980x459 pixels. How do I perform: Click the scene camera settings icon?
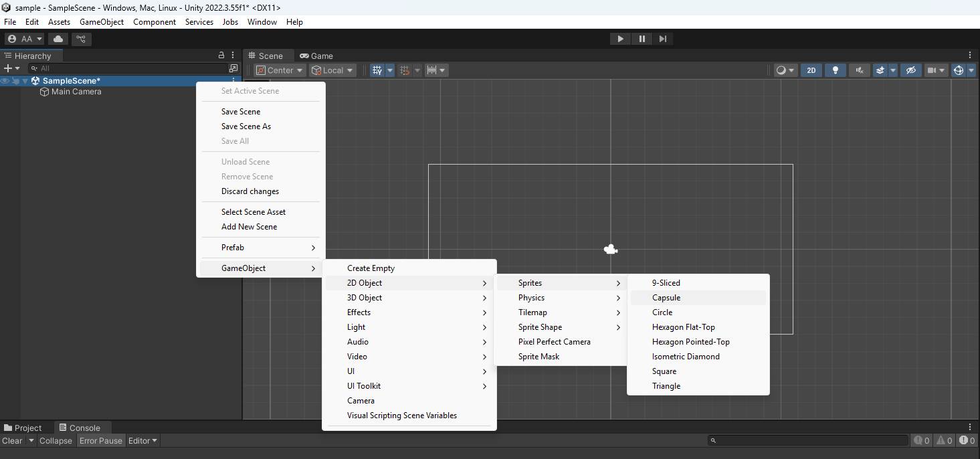931,70
